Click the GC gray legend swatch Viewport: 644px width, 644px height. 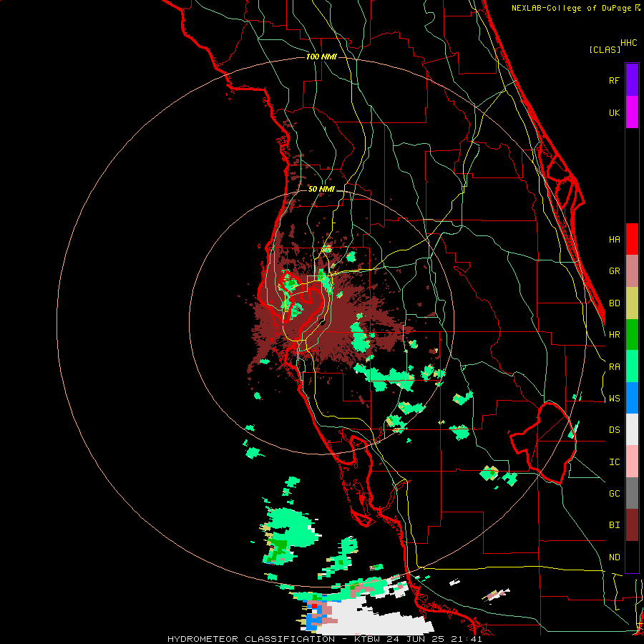(x=632, y=493)
